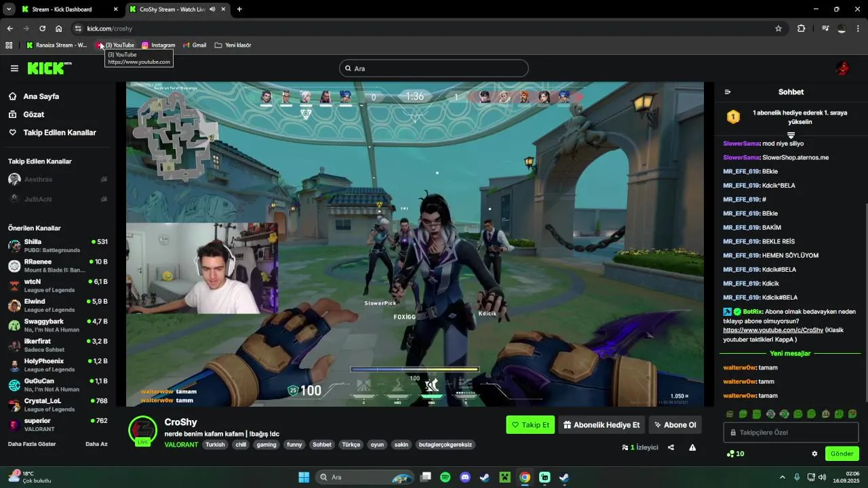The width and height of the screenshot is (868, 488).
Task: Open Chrome tab search dropdown
Action: (9, 9)
